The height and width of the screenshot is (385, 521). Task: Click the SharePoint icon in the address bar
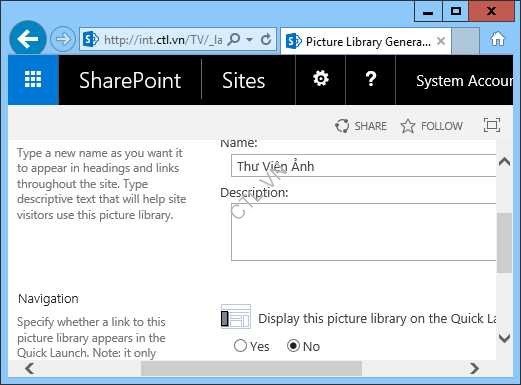coord(90,39)
